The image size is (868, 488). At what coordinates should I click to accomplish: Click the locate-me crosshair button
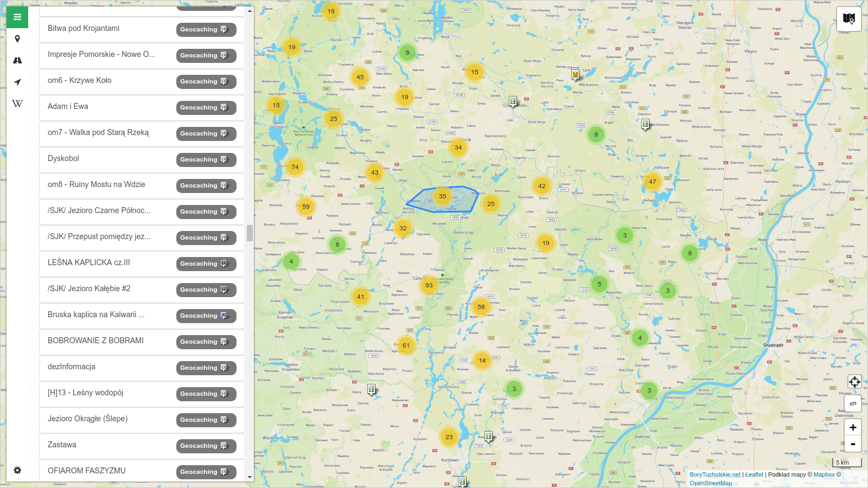[854, 382]
